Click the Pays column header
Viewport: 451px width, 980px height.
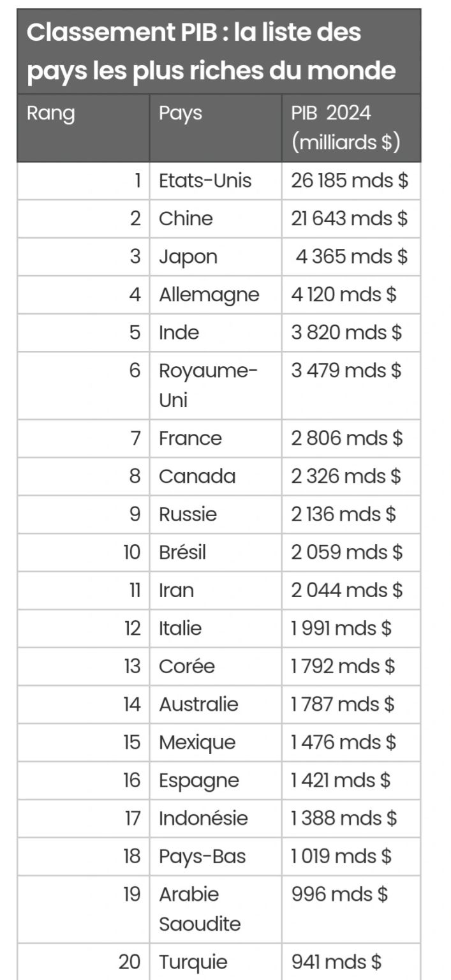pos(216,128)
